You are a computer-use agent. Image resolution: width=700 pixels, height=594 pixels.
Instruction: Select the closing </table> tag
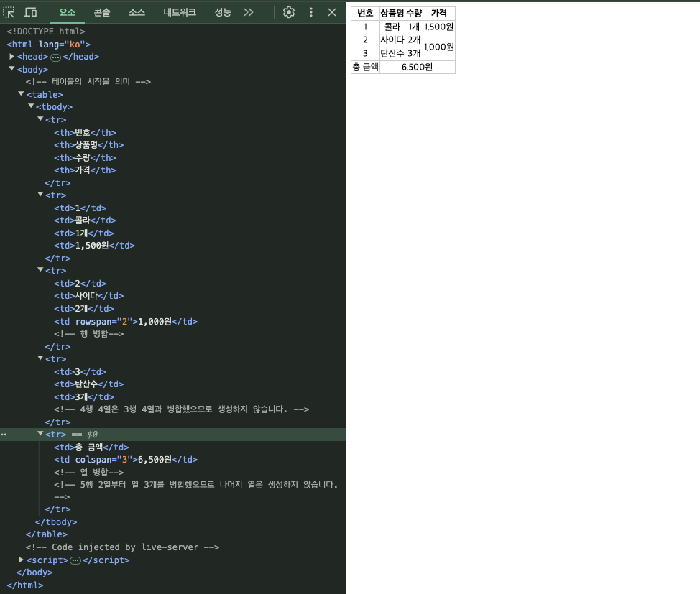(x=47, y=534)
